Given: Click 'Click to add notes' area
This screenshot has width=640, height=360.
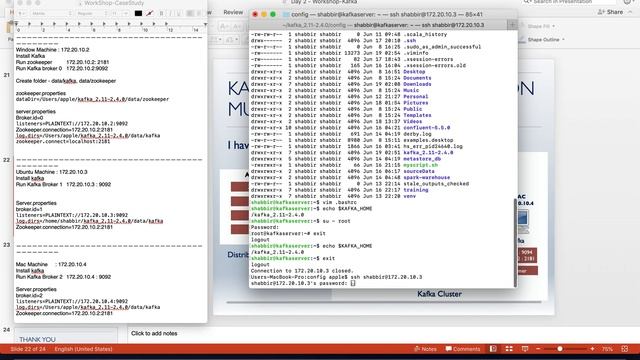Looking at the screenshot, I should click(154, 333).
